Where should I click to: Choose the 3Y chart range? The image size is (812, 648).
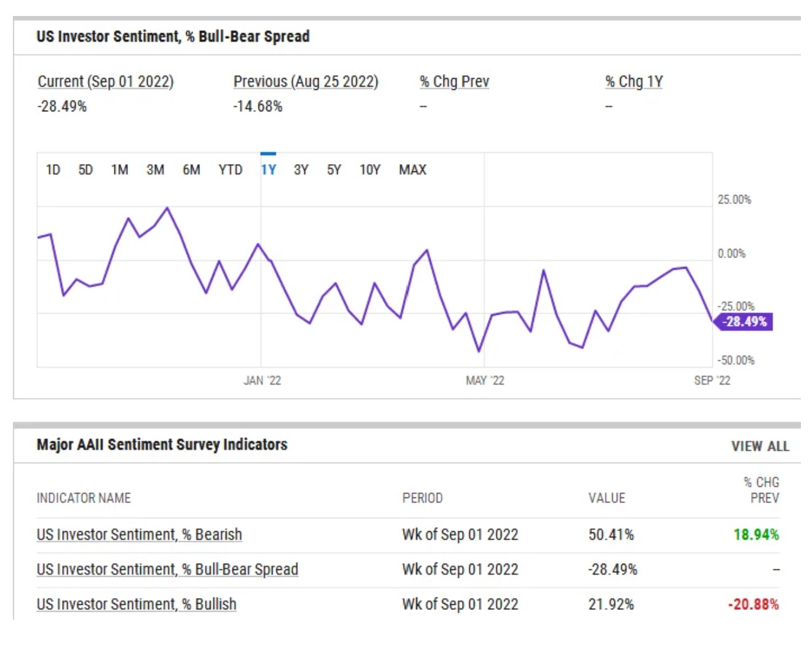[x=301, y=170]
